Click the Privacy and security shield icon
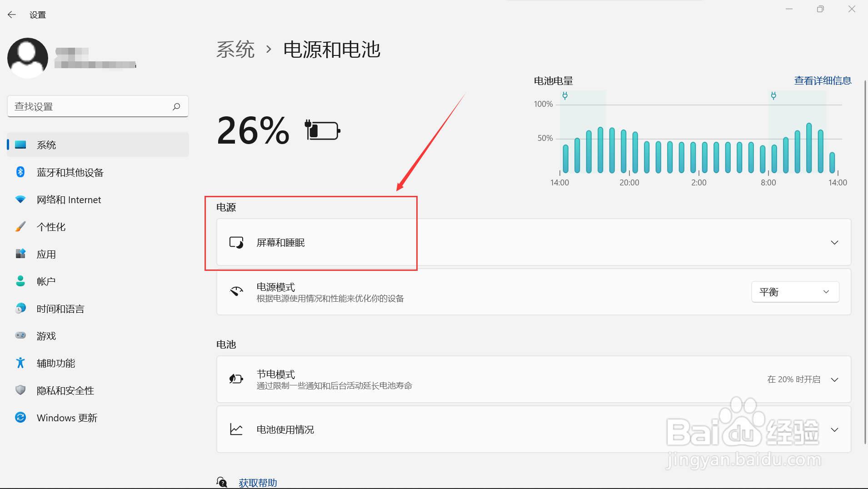 tap(20, 390)
